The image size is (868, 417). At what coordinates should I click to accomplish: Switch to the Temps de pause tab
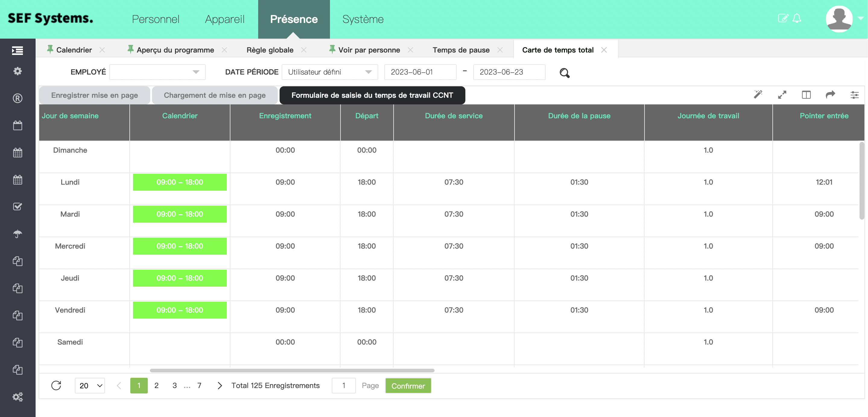pos(461,50)
